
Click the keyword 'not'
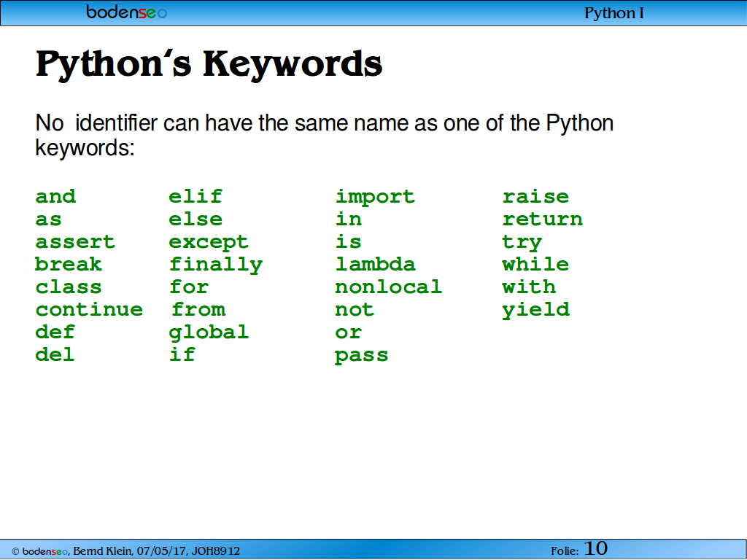click(x=355, y=310)
